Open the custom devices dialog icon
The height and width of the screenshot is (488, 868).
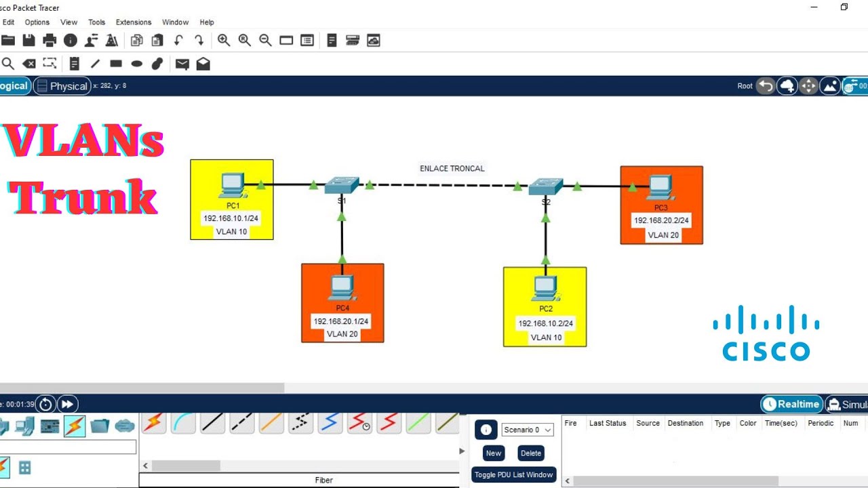coord(307,41)
